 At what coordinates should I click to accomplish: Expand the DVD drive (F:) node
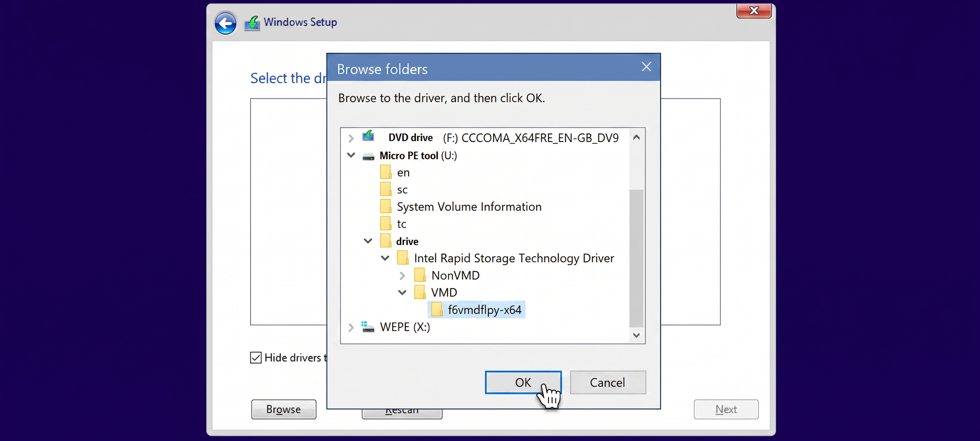[x=351, y=138]
